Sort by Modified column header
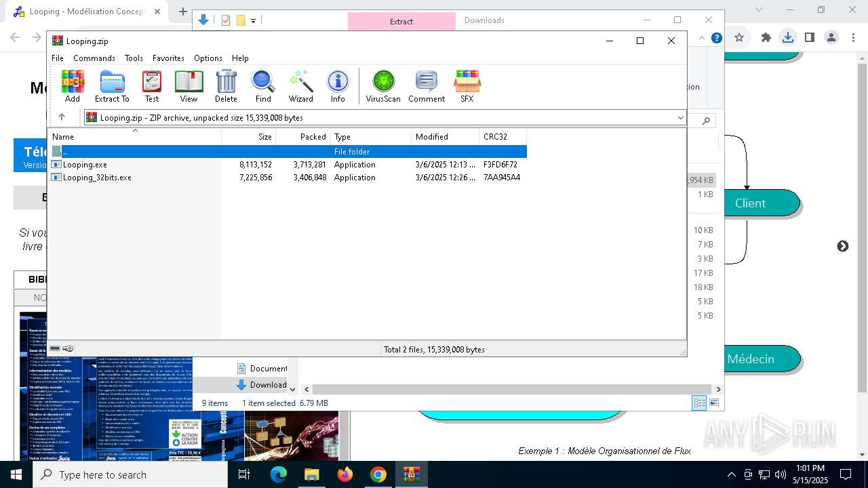Viewport: 868px width, 488px height. coord(446,137)
